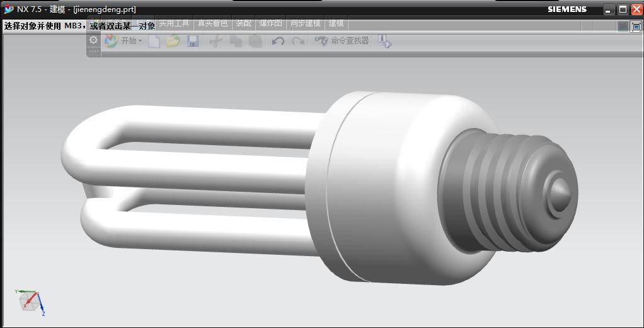The height and width of the screenshot is (328, 644).
Task: Open the information tag icon after 命令查找器
Action: coord(385,41)
